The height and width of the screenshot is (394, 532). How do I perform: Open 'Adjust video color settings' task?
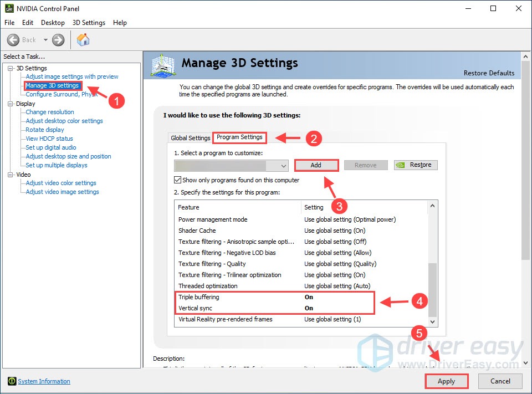point(61,183)
